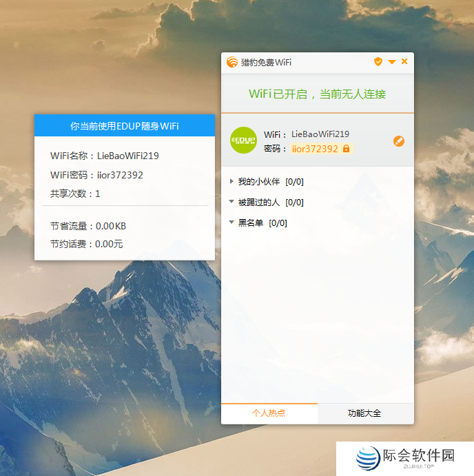Open the orange security shield icon

pyautogui.click(x=378, y=61)
